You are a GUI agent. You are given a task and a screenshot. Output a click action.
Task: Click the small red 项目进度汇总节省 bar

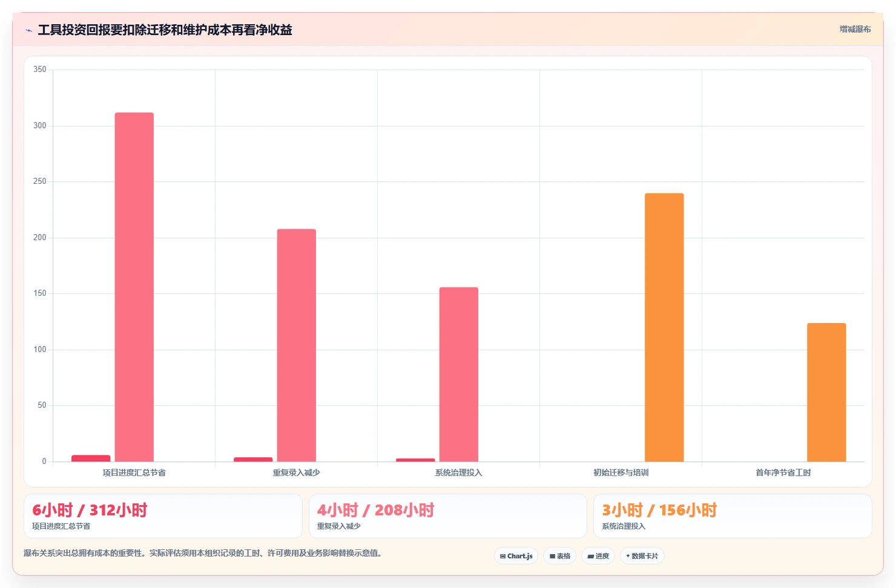[91, 459]
